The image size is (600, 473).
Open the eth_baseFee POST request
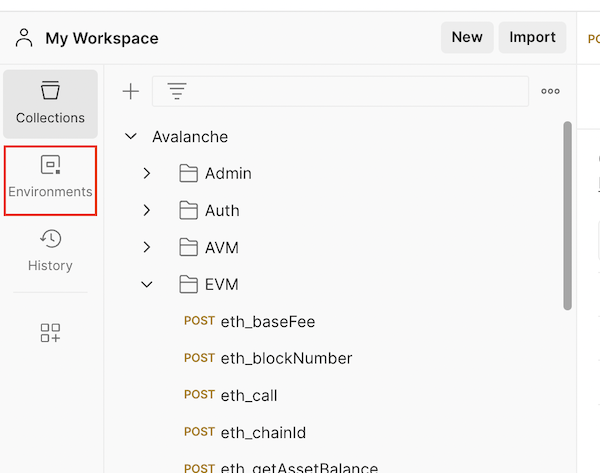coord(267,322)
